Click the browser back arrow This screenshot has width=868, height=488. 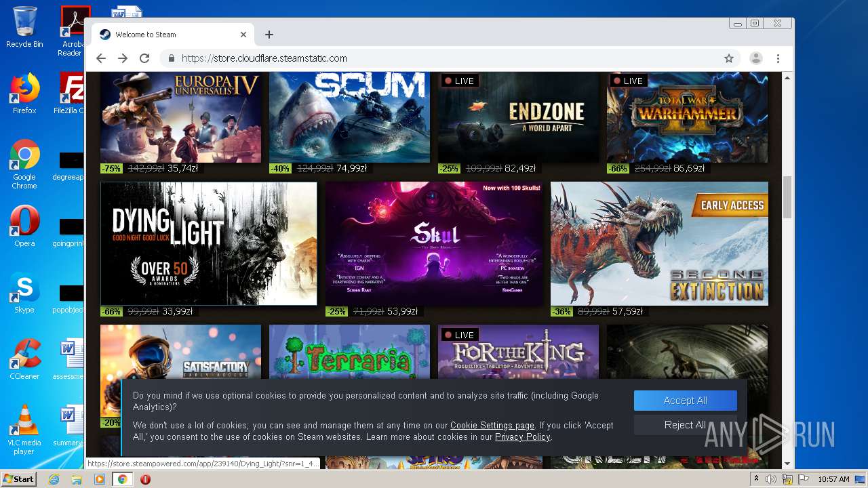(x=101, y=58)
